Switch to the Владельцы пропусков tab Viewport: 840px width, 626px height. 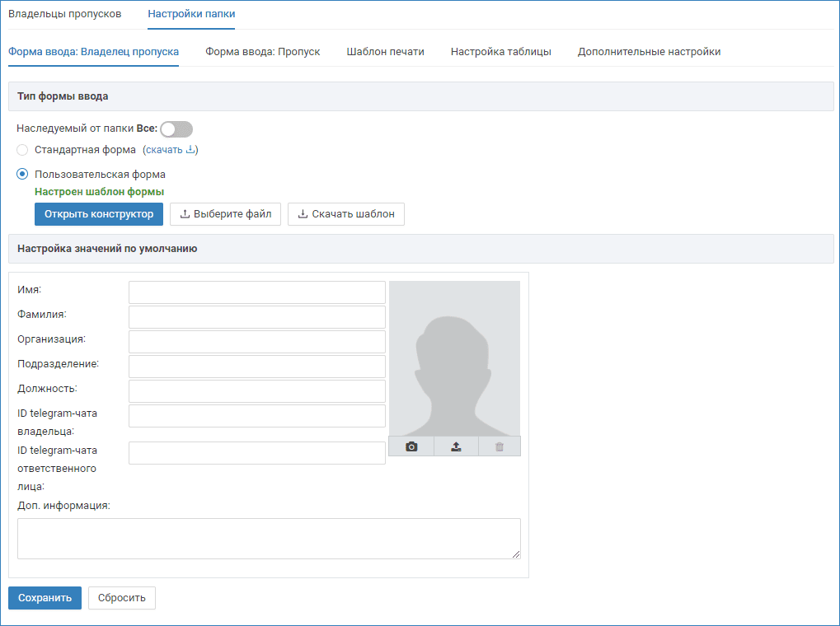[64, 14]
